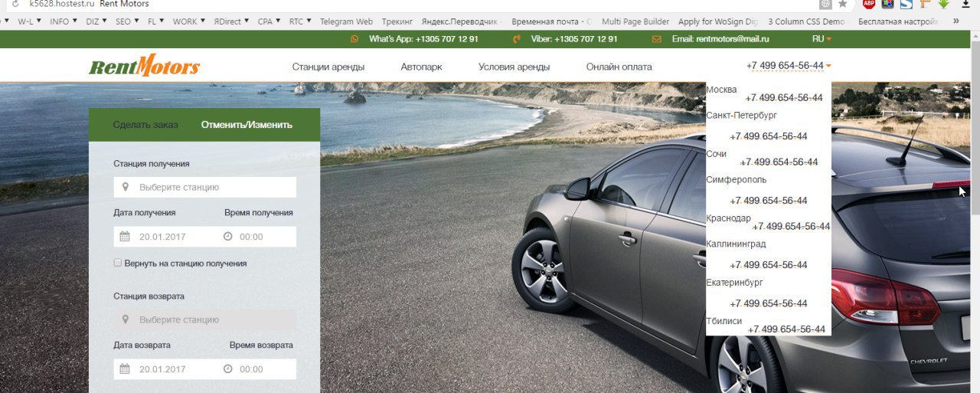The image size is (980, 393).
Task: Switch to the 'Отменить/Изменить' tab
Action: pos(247,125)
